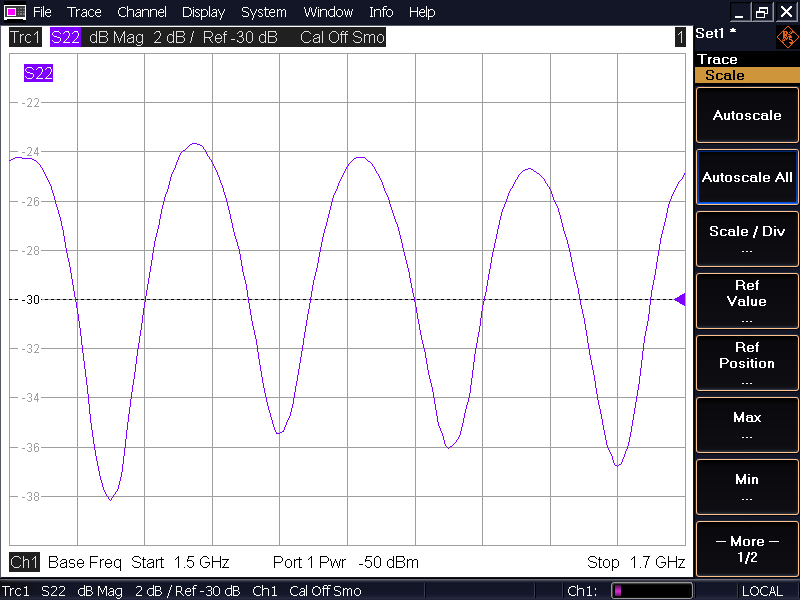Click the Stop 1.7 GHz frequency label
The image size is (800, 600).
coord(635,562)
